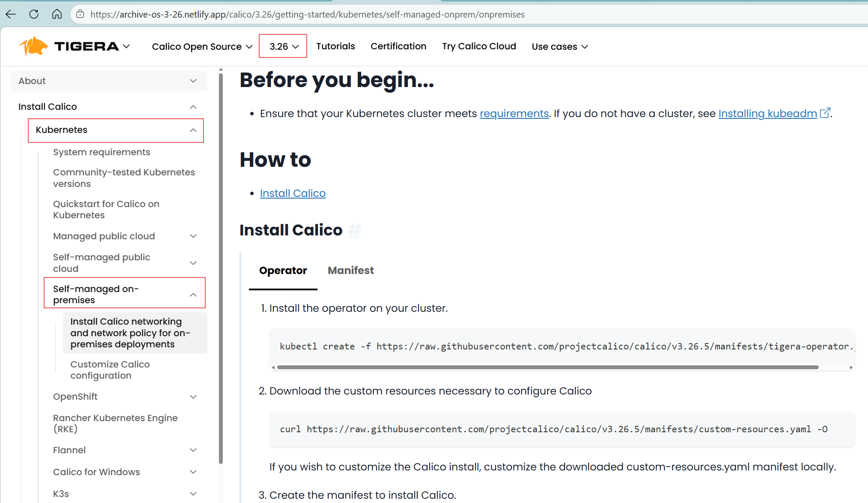Open Try Calico Cloud in the navigation
Screen dimensions: 868x503
pos(479,46)
